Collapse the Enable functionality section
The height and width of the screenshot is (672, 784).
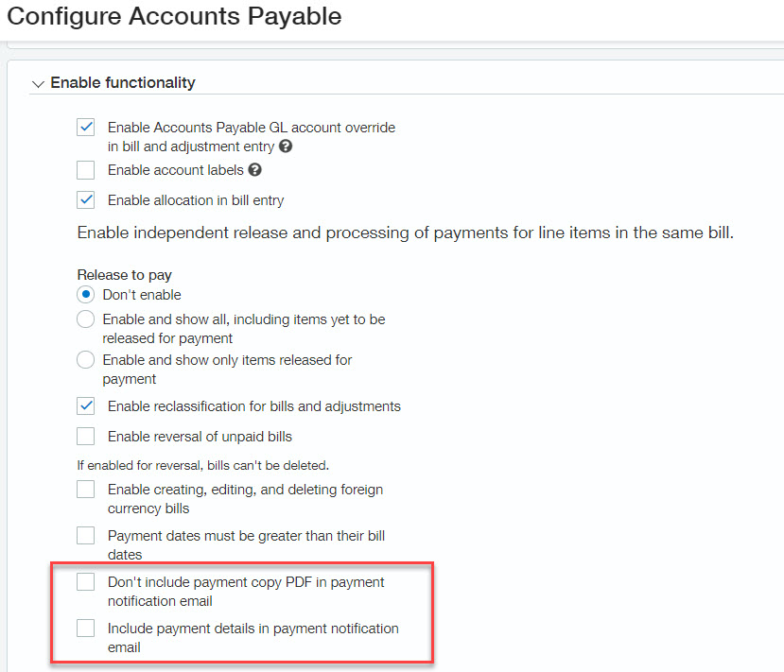(38, 84)
